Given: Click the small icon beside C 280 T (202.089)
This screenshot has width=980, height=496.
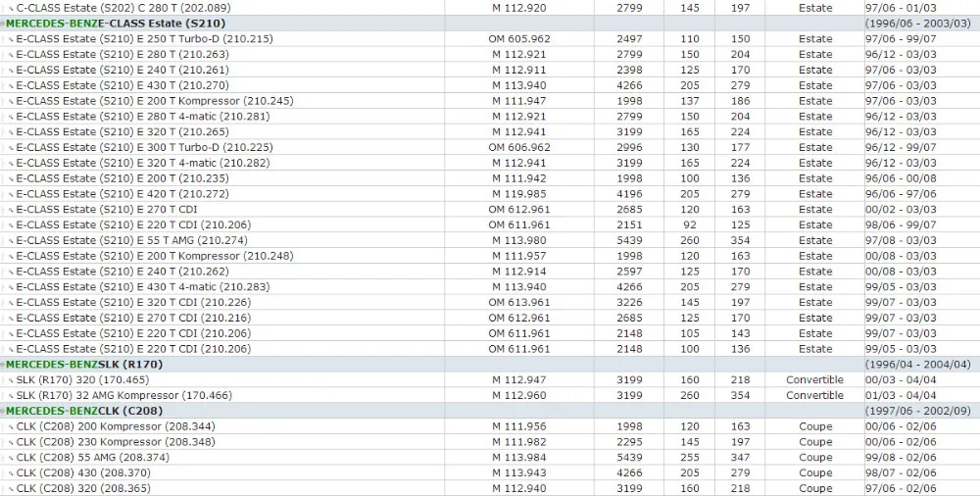Looking at the screenshot, I should pos(11,9).
